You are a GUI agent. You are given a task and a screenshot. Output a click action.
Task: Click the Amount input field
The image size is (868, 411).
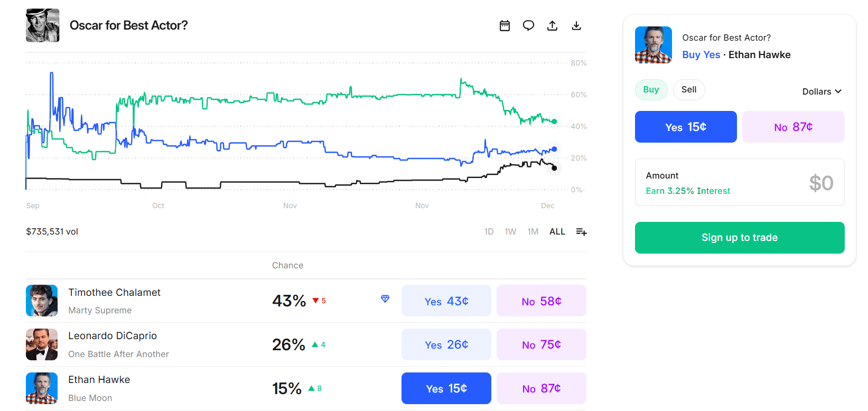739,182
